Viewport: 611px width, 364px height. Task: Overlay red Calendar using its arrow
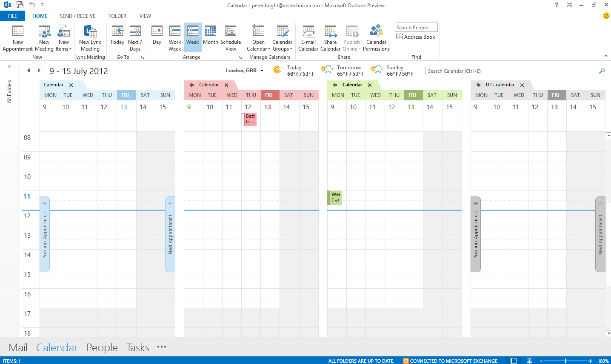pos(191,85)
